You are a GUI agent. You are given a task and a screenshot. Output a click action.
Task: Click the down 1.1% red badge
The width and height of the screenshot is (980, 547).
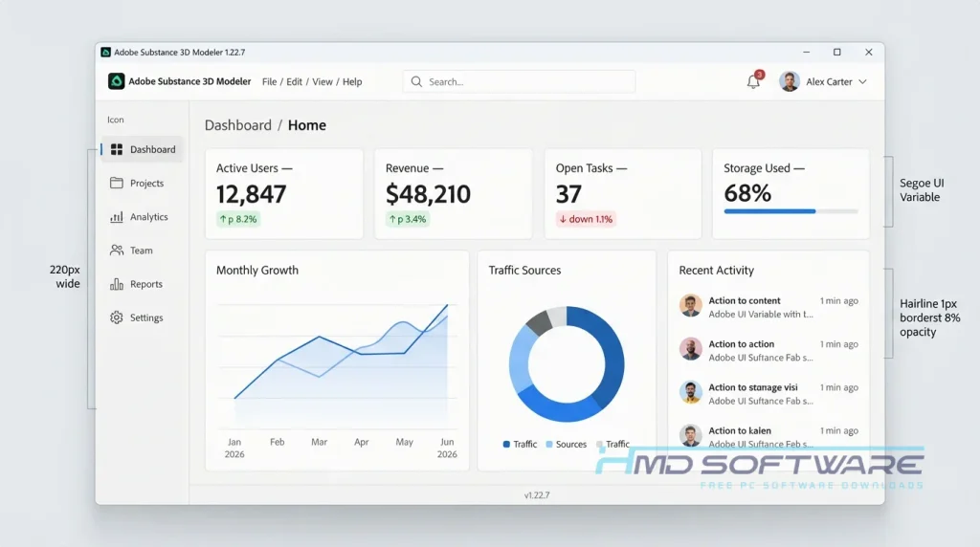(x=586, y=219)
